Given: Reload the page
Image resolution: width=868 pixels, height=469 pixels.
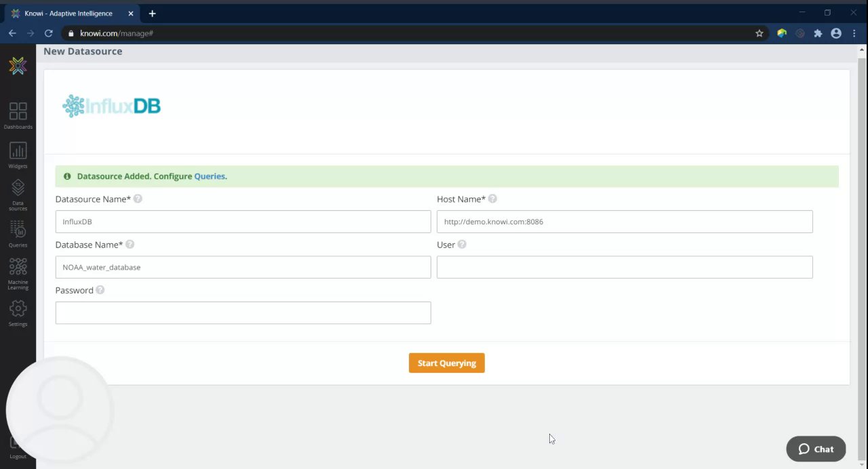Looking at the screenshot, I should pyautogui.click(x=49, y=33).
